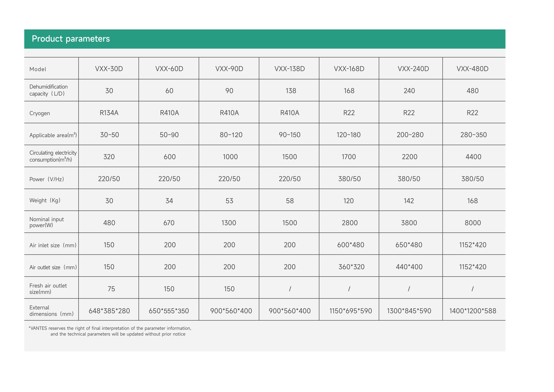Click fresh air outlet value 75
Screen dimensions: 554x392
(x=111, y=289)
